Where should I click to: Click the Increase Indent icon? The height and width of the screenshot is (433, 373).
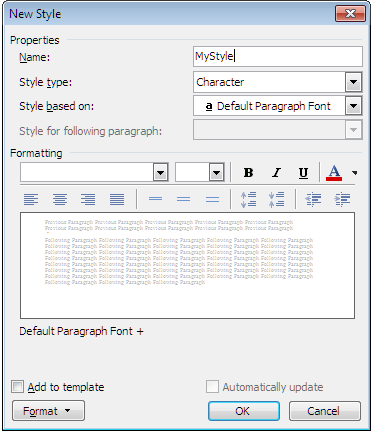342,199
